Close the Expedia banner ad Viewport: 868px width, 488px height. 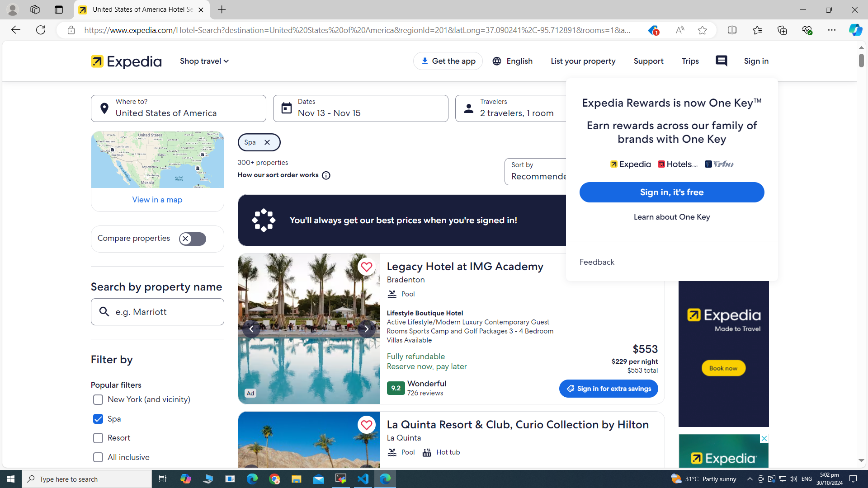pos(764,439)
